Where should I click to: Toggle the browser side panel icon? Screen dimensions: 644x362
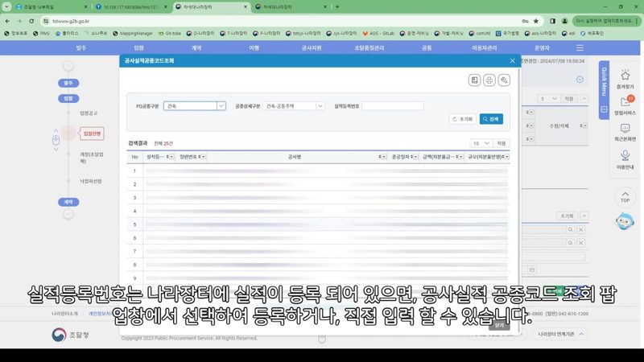pyautogui.click(x=552, y=21)
